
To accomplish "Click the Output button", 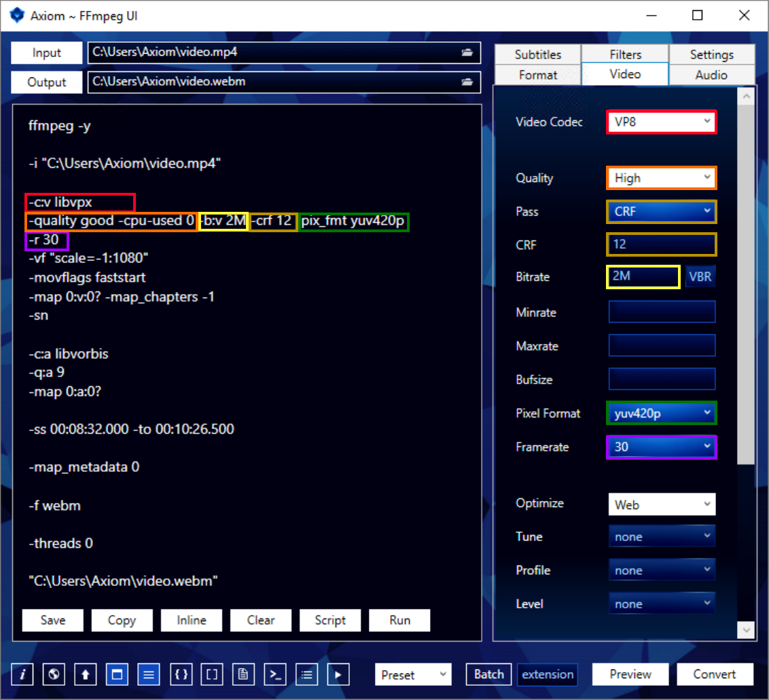I will click(47, 82).
